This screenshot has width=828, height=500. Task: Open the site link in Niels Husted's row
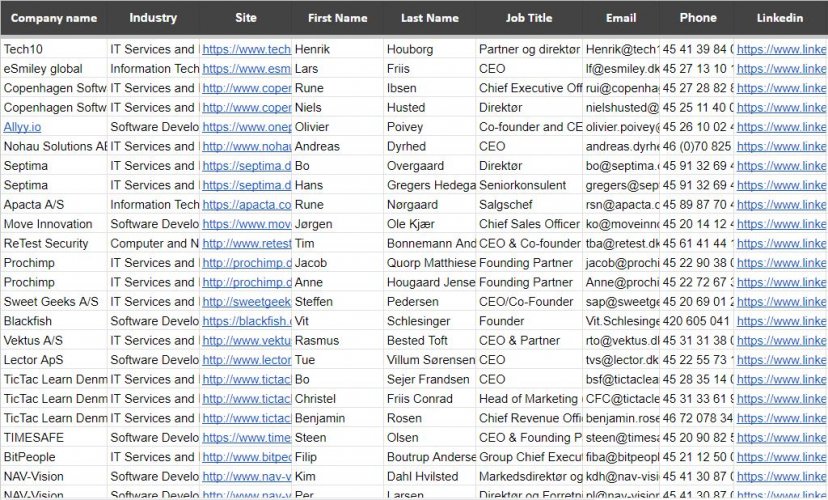point(246,108)
